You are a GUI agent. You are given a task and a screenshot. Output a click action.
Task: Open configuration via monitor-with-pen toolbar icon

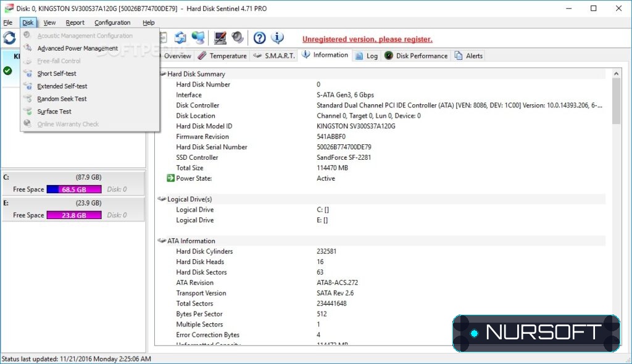tap(220, 38)
